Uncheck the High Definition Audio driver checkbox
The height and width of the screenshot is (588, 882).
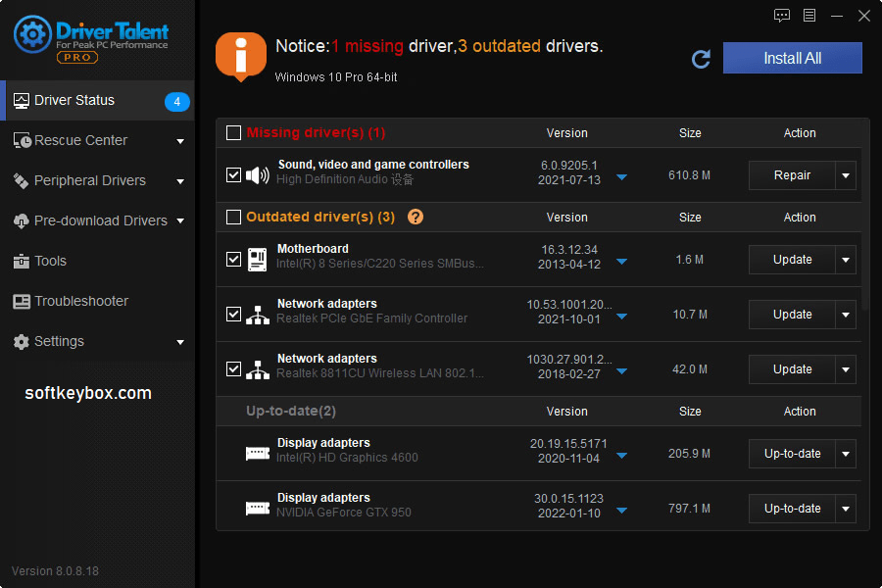[x=233, y=174]
